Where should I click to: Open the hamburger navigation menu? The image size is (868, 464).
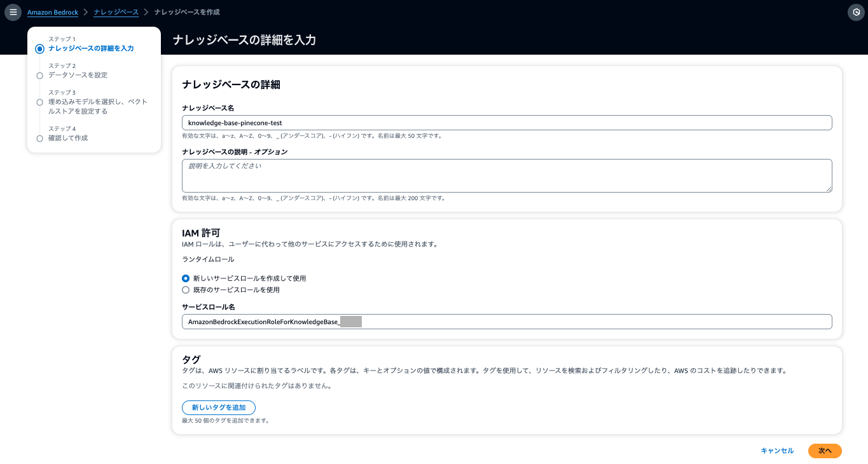[x=13, y=12]
